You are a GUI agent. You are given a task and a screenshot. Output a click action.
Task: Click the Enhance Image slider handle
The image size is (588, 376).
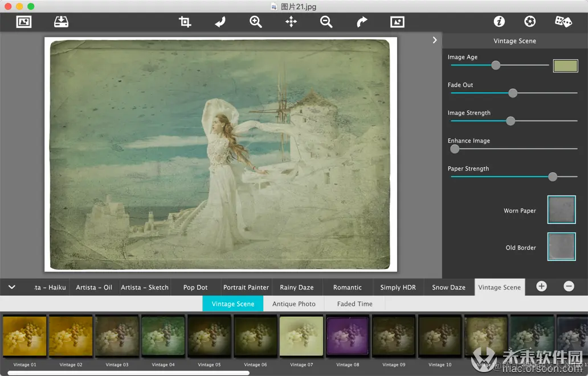(x=455, y=149)
